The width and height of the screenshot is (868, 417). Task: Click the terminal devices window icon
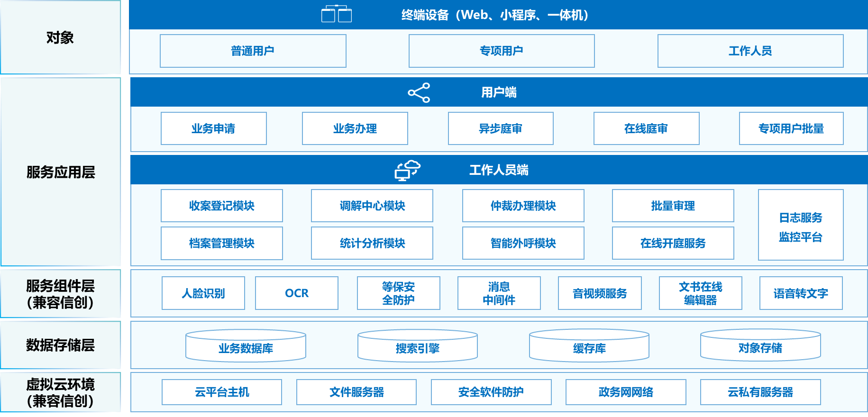point(336,14)
